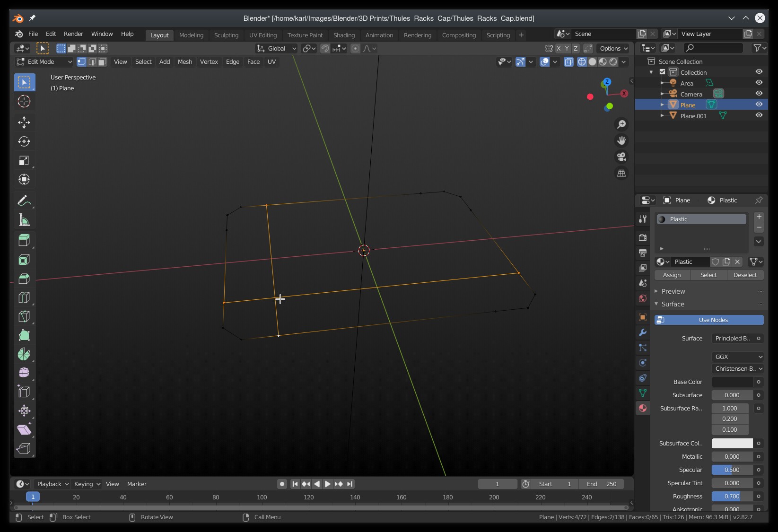Open the GGX distribution dropdown

(x=738, y=357)
